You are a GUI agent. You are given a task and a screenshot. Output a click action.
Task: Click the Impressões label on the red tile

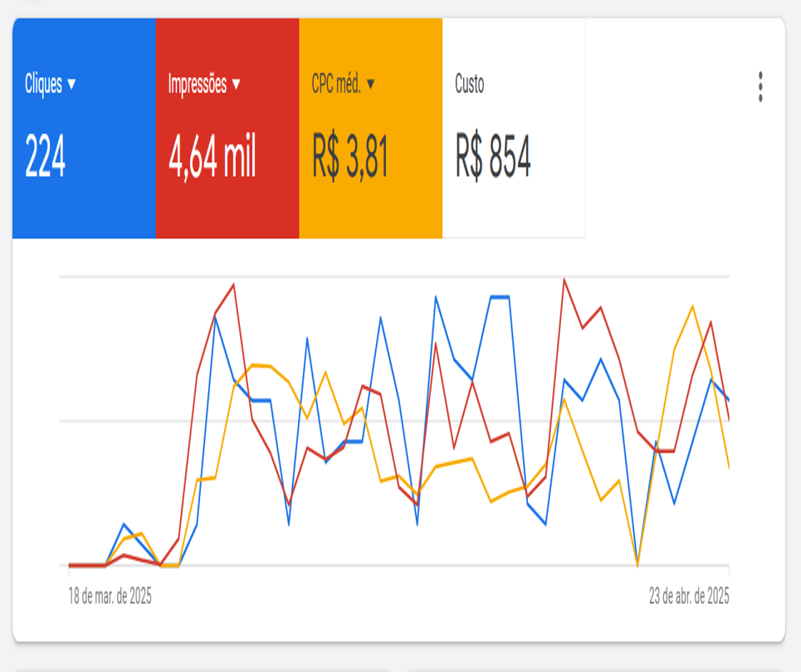197,85
